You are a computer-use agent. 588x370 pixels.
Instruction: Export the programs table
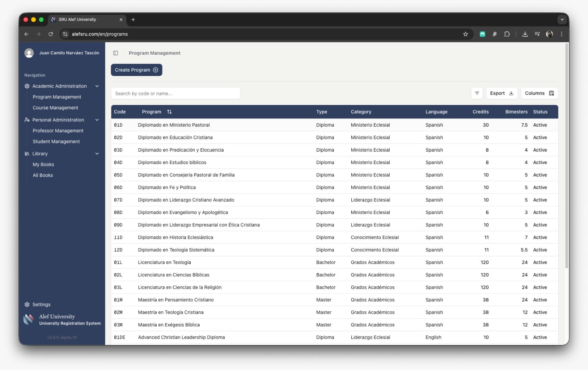click(x=501, y=93)
